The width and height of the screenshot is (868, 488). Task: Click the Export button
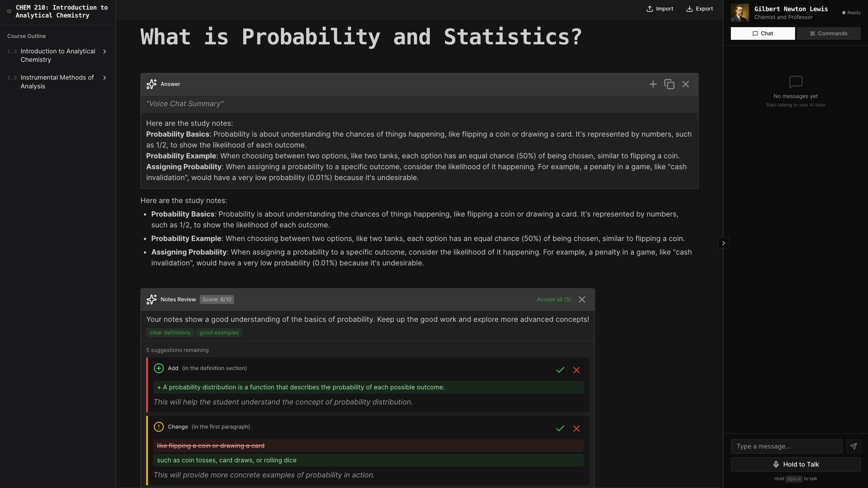[700, 9]
